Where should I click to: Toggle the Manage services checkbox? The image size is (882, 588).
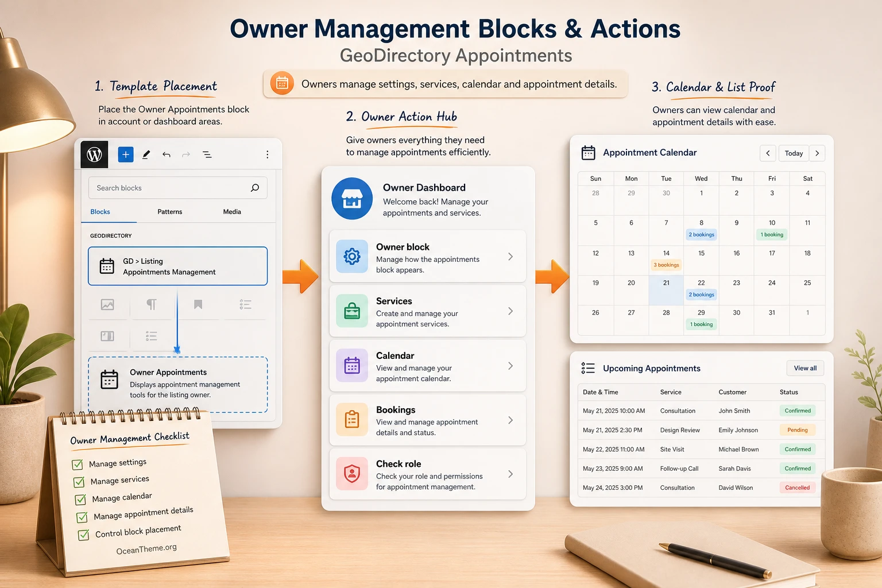[79, 482]
